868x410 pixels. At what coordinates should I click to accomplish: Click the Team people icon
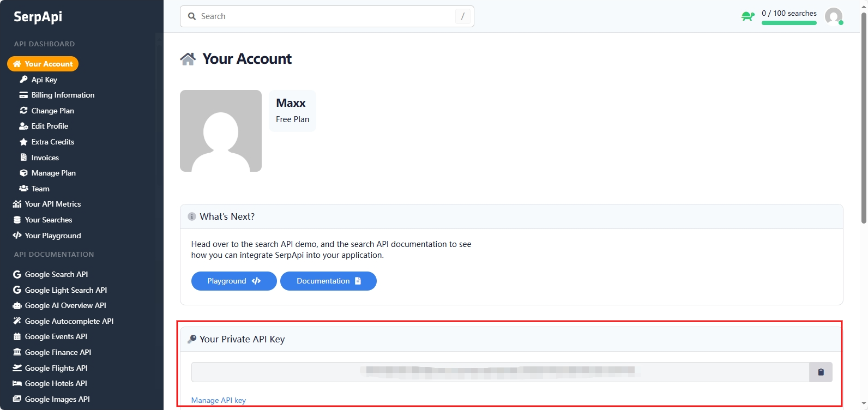pos(23,189)
